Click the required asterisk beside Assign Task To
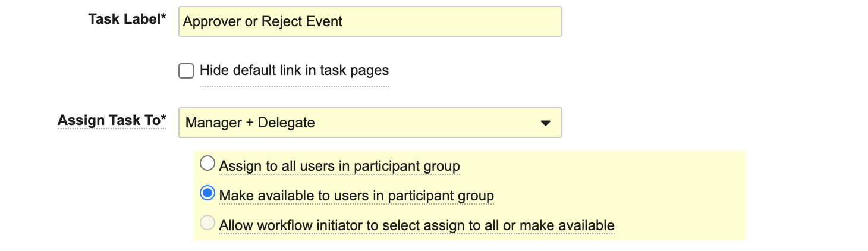868x251 pixels. point(163,119)
